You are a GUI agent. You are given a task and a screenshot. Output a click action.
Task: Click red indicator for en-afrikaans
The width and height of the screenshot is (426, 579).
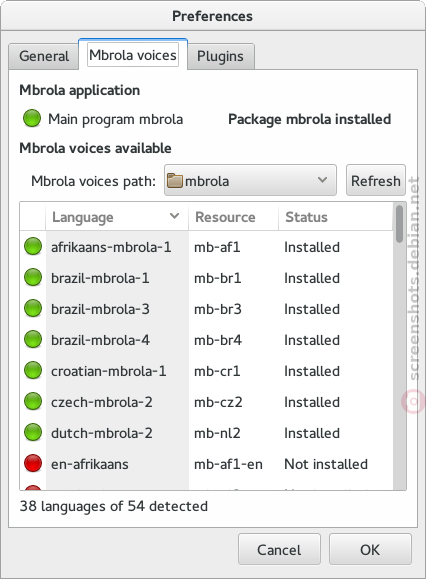tap(33, 464)
